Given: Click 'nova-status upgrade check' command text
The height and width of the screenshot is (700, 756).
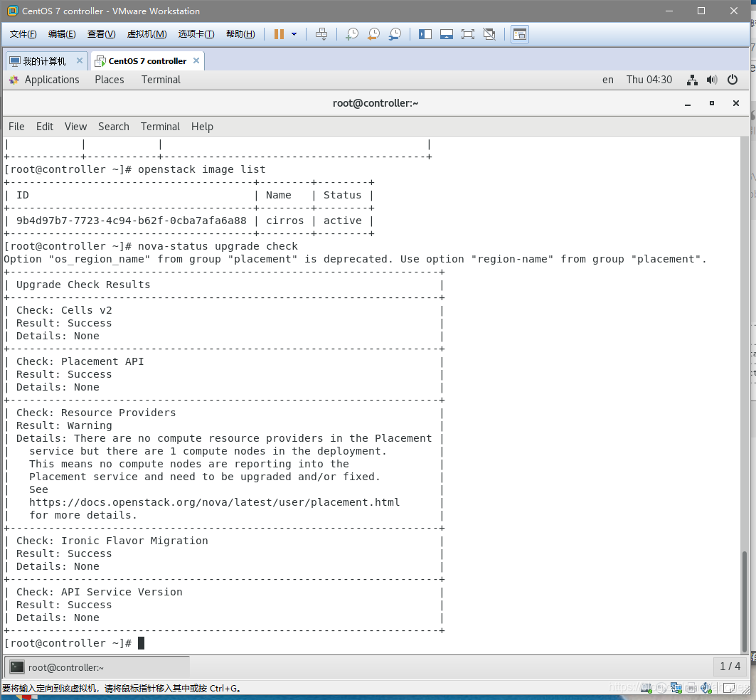Looking at the screenshot, I should coord(218,246).
